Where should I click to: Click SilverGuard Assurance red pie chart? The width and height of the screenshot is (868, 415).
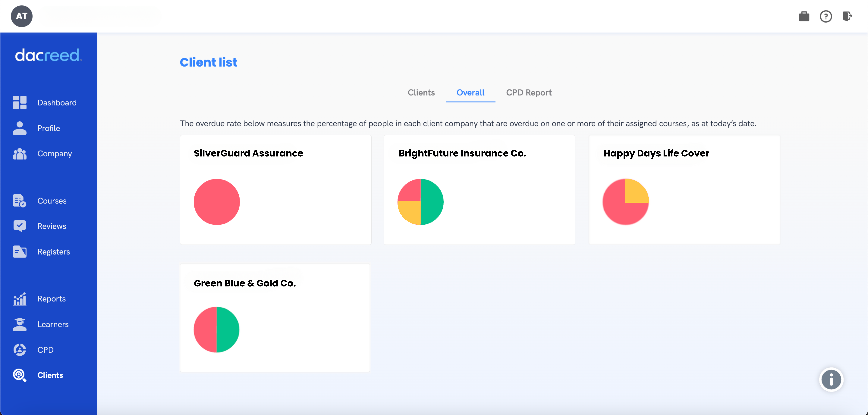pyautogui.click(x=217, y=202)
